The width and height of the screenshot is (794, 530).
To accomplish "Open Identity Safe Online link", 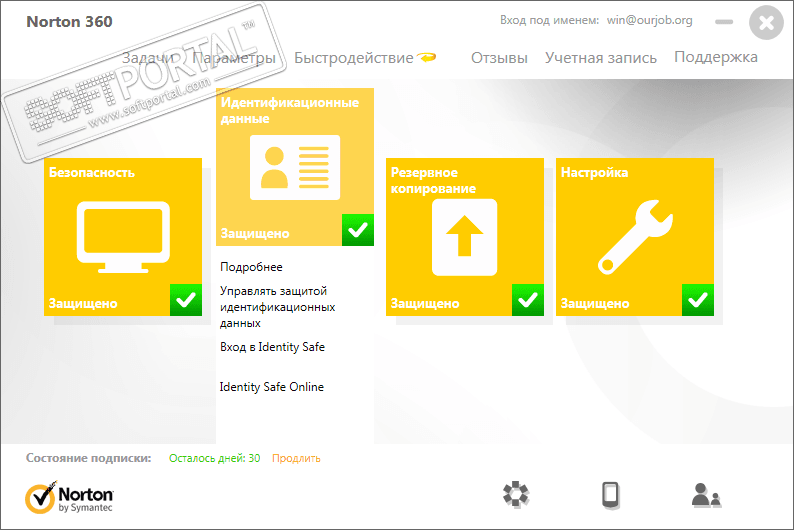I will click(x=271, y=387).
